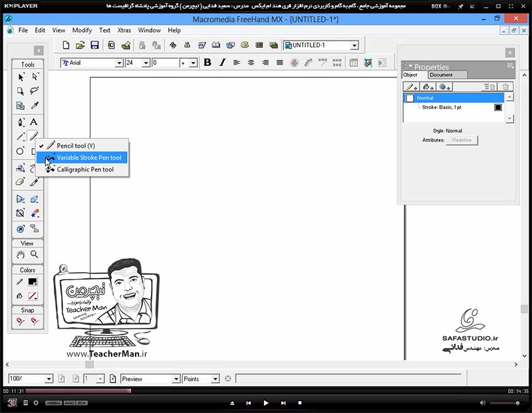Toggle align center text button
532x413 pixels.
tap(251, 63)
